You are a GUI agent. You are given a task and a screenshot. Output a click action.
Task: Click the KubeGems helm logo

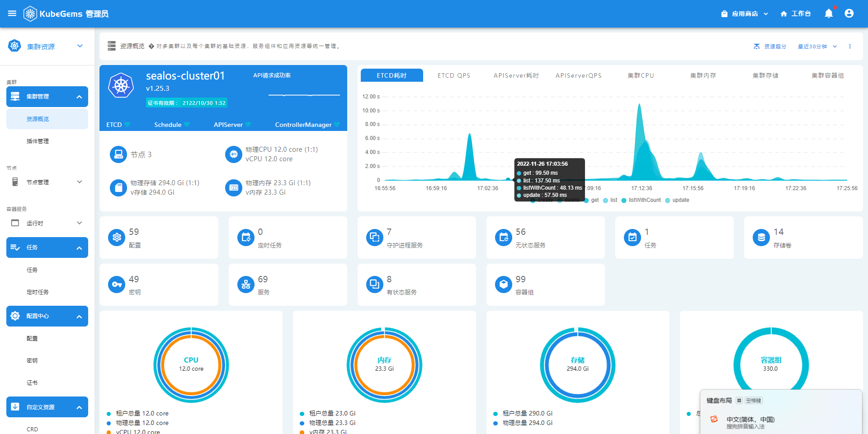coord(30,14)
